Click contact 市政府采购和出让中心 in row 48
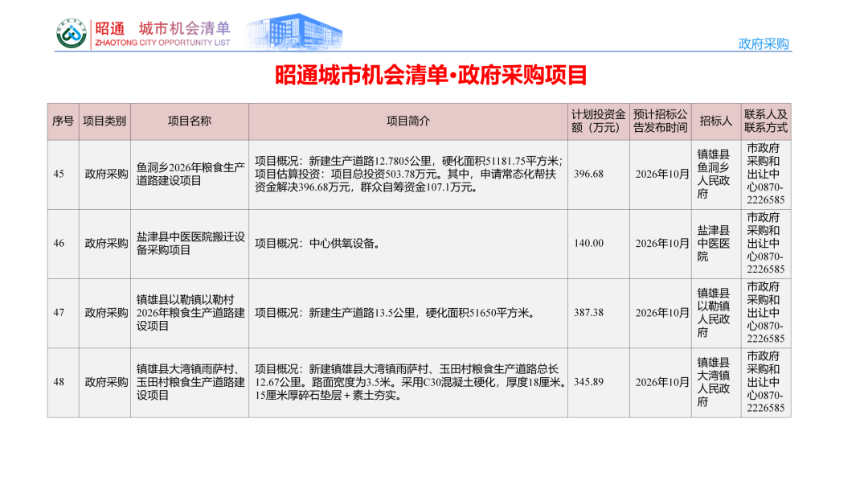This screenshot has width=868, height=489. tap(766, 382)
